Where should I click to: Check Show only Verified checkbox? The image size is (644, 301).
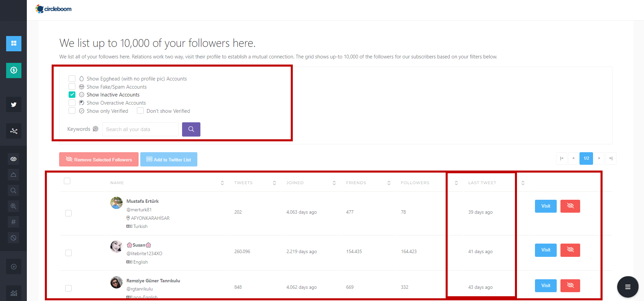click(72, 111)
